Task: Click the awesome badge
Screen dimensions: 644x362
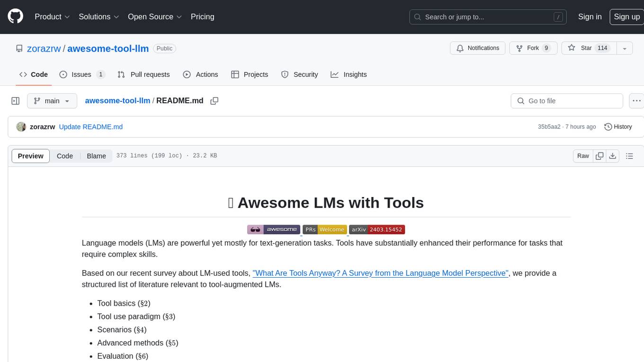Action: [274, 230]
